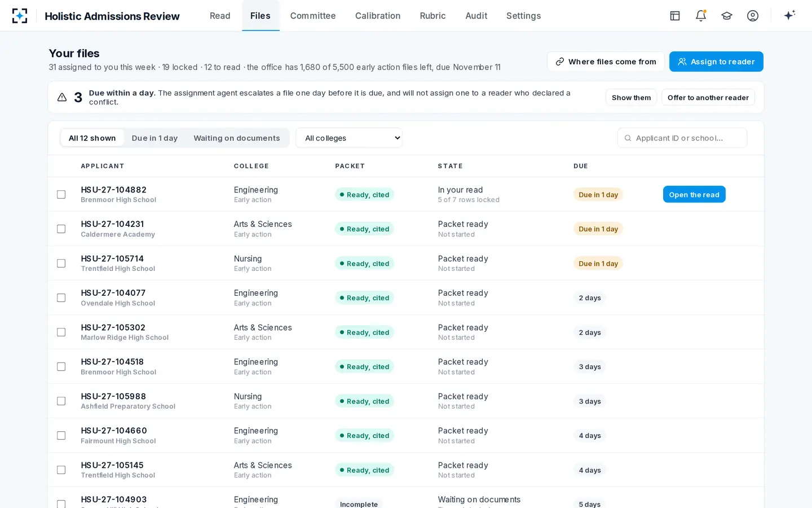
Task: Click the warning triangle icon in alert banner
Action: pyautogui.click(x=62, y=97)
